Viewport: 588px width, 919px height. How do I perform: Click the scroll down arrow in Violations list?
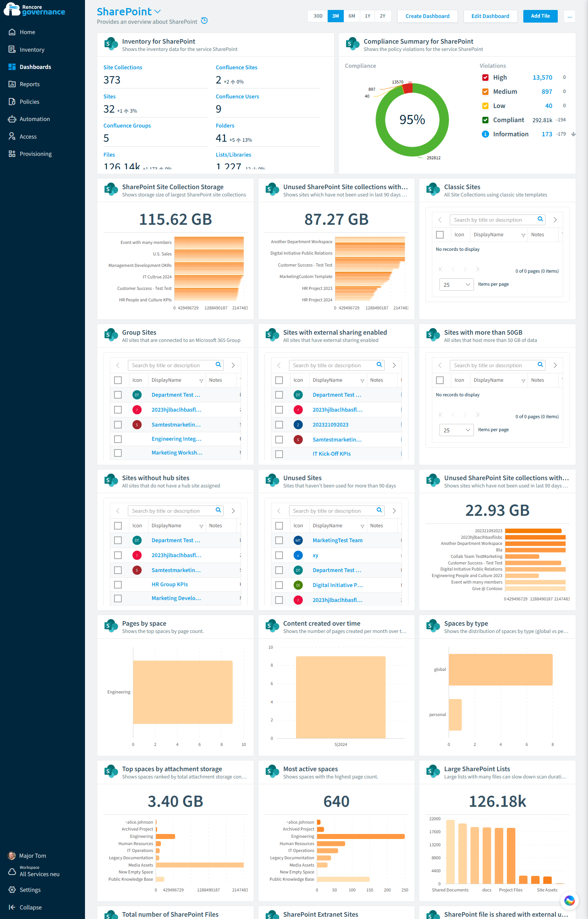[573, 134]
